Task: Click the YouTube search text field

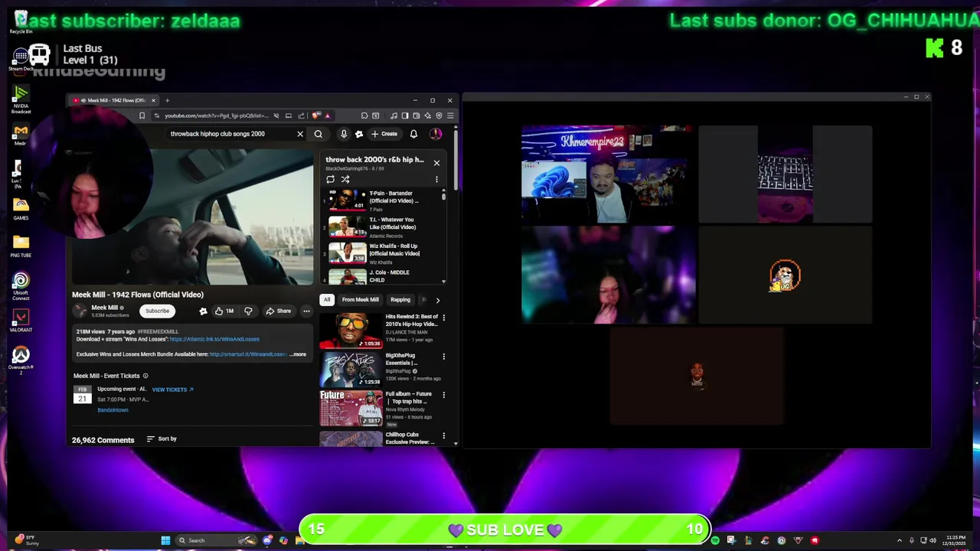Action: [x=230, y=134]
